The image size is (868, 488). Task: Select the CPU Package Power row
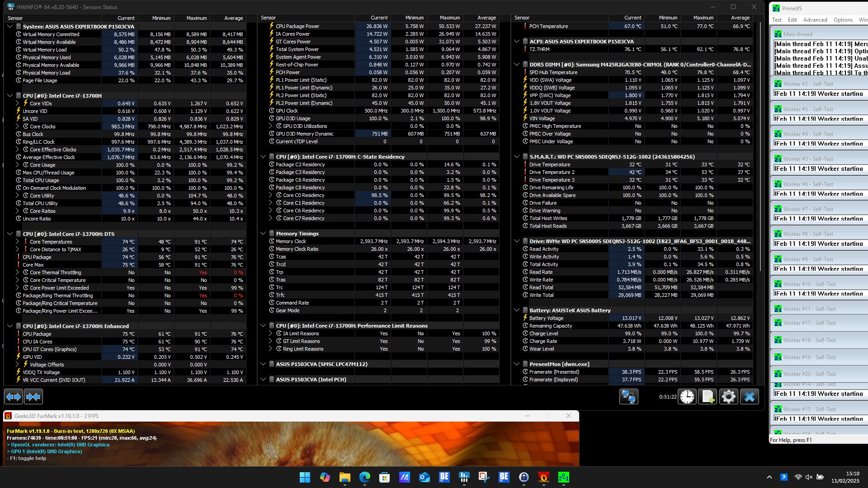click(x=297, y=26)
